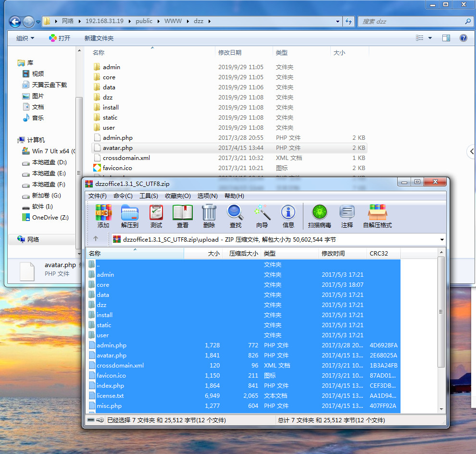476x454 pixels.
Task: Open the Wizard (向导) tool
Action: point(262,216)
